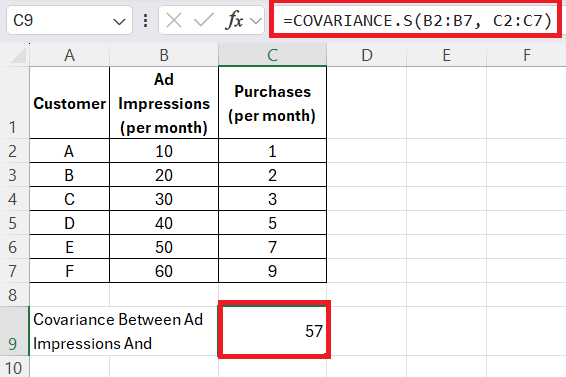Select row 2 header

[x=14, y=151]
